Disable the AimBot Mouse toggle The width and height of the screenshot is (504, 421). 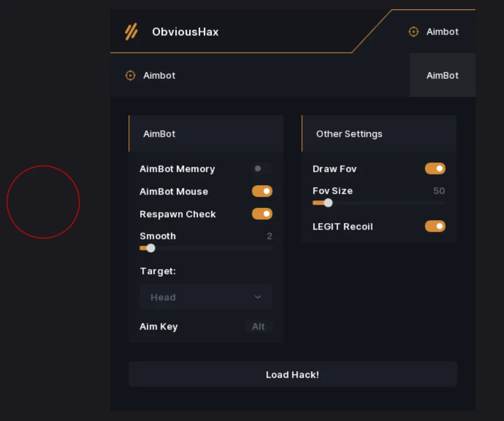coord(262,191)
